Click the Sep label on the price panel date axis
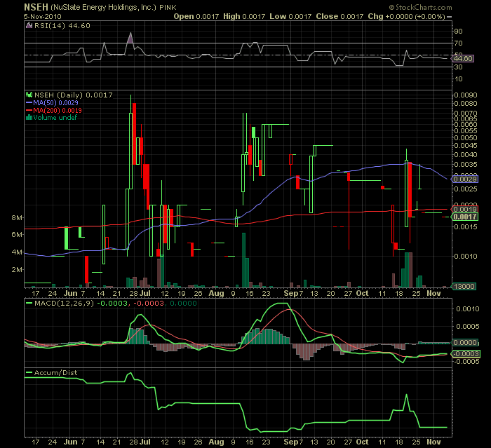This screenshot has height=448, width=491. click(x=290, y=293)
